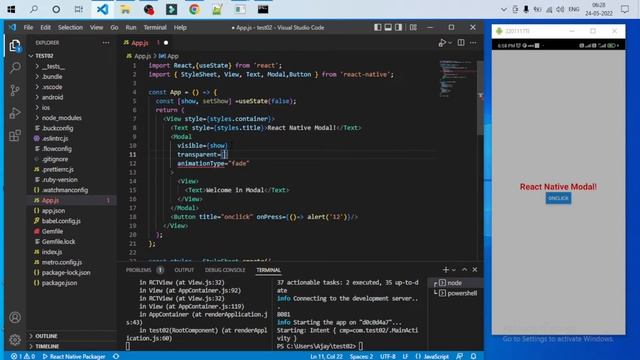Screen dimensions: 640x360
Task: Click the editor minimap
Action: click(457, 78)
